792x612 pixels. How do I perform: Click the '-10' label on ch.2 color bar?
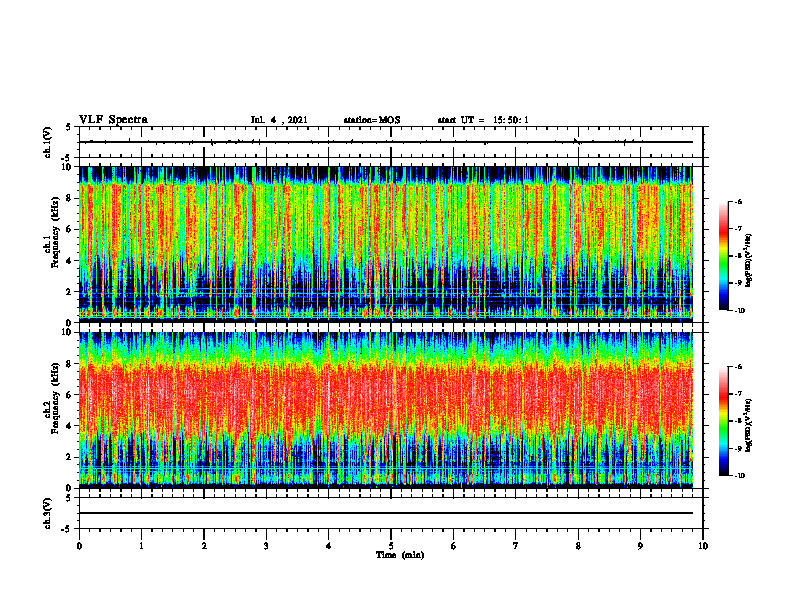[740, 476]
